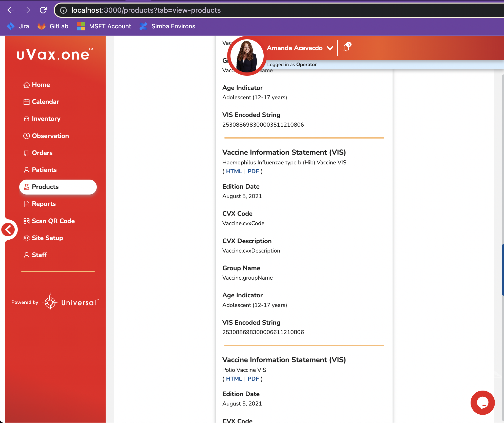Go to the Patients section
The height and width of the screenshot is (423, 504).
pos(44,170)
